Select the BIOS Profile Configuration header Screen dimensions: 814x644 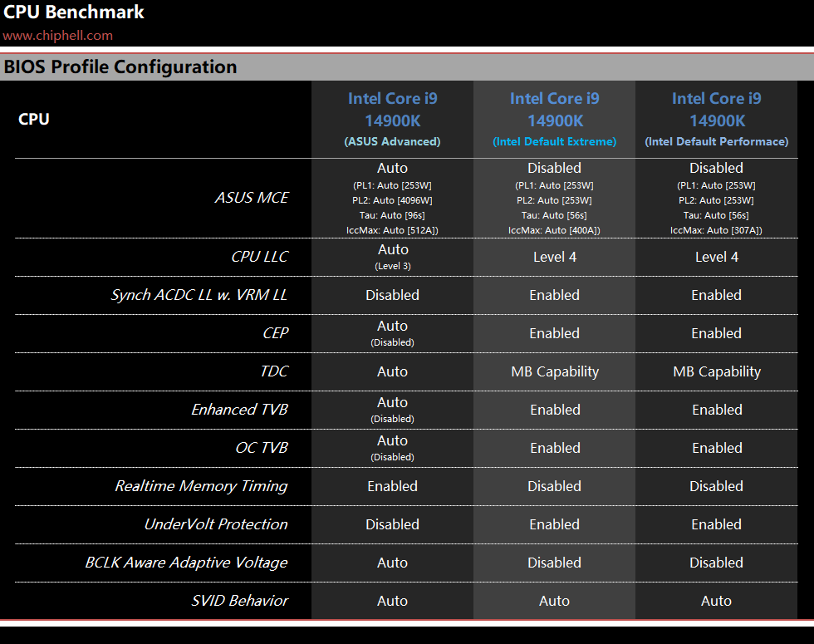pos(120,67)
